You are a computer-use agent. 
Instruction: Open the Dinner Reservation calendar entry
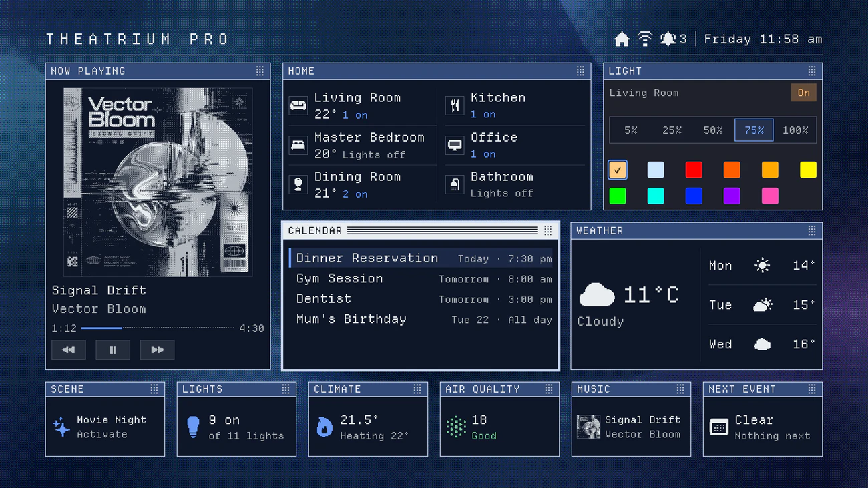(421, 258)
